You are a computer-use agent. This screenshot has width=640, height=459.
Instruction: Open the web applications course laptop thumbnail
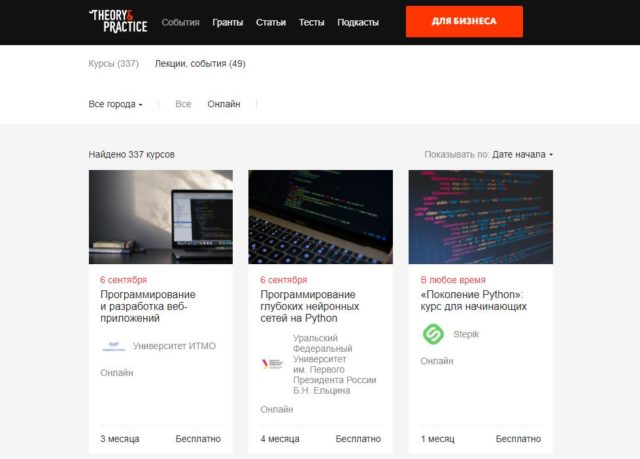160,217
